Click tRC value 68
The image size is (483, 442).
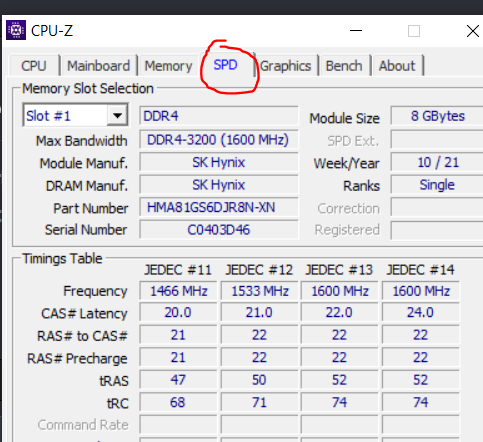pyautogui.click(x=178, y=402)
